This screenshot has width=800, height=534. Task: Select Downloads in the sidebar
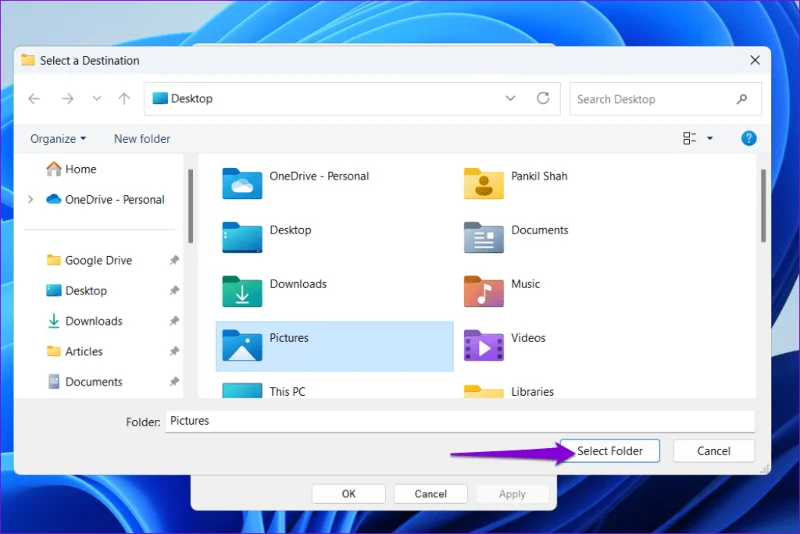tap(85, 321)
